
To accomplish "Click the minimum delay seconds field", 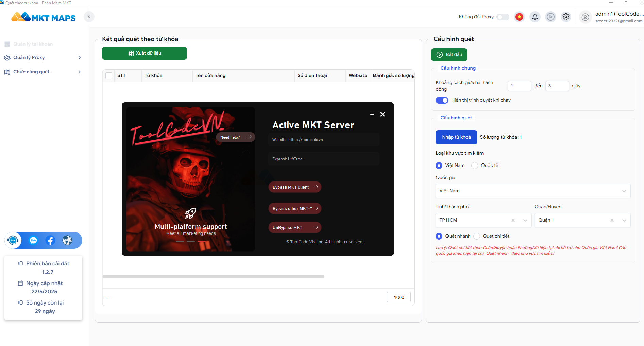I will [x=519, y=86].
